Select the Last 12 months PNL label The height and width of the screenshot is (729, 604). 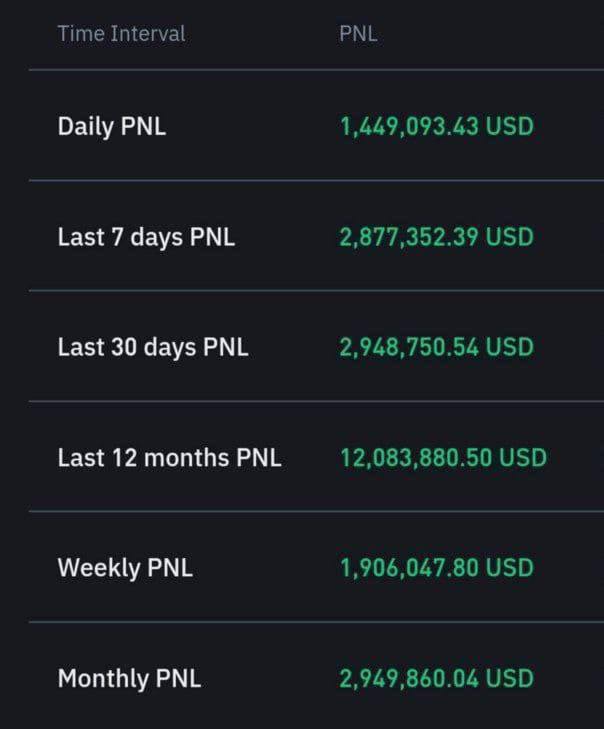pyautogui.click(x=169, y=458)
